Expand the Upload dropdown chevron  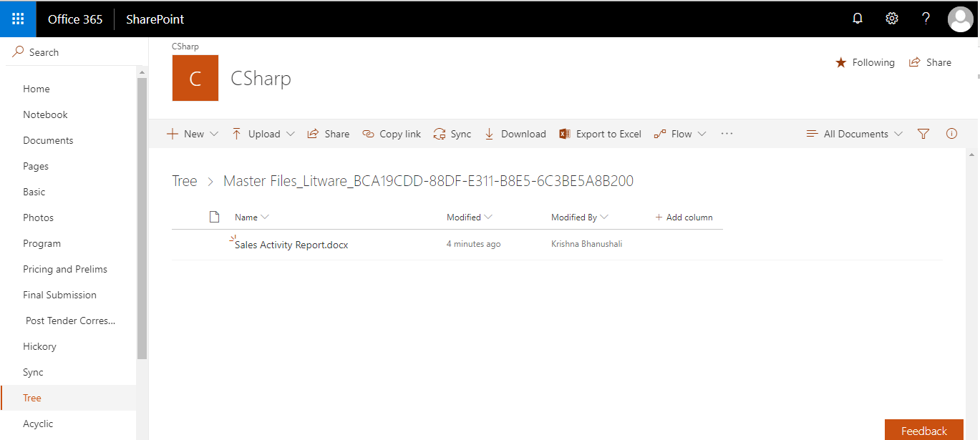coord(291,134)
